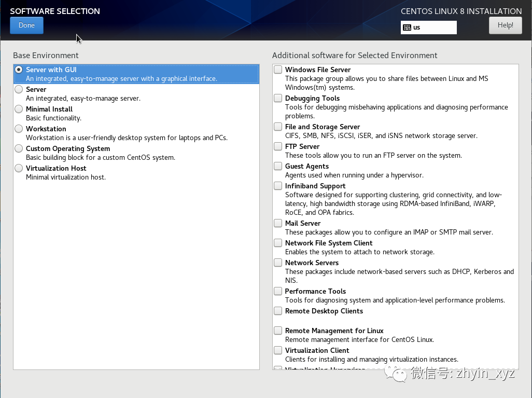The image size is (532, 398).
Task: Open the Help! button
Action: point(505,25)
